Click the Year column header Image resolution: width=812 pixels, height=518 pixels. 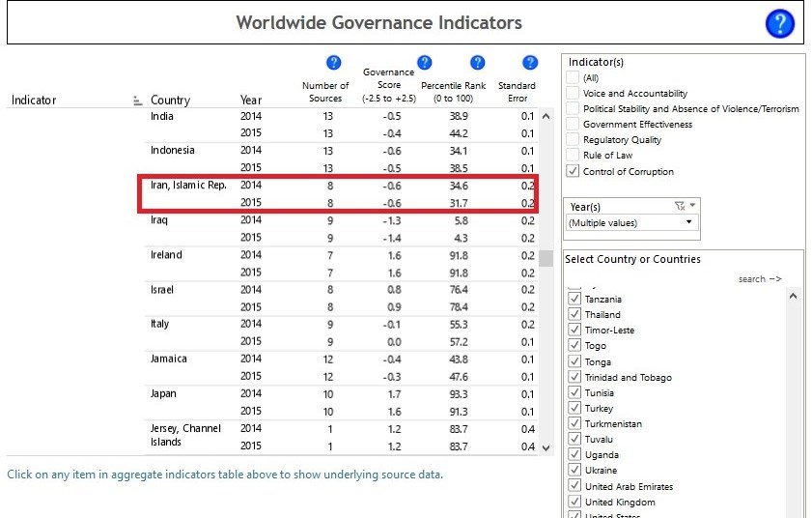pyautogui.click(x=250, y=101)
